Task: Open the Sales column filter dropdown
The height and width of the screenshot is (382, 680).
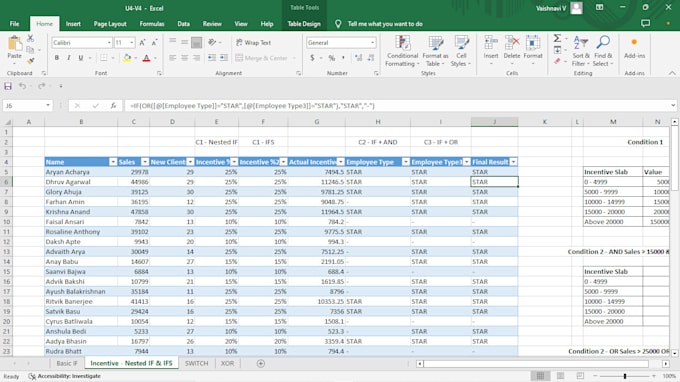Action: (145, 162)
